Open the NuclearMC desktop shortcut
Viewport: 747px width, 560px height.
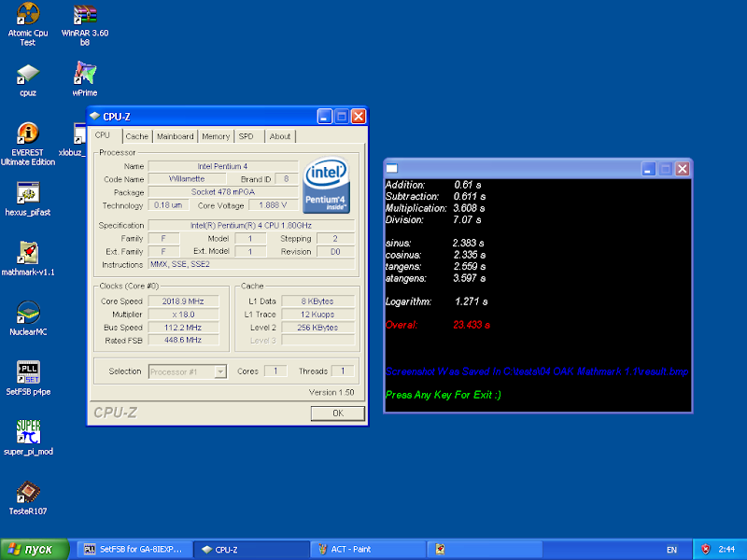pos(28,318)
